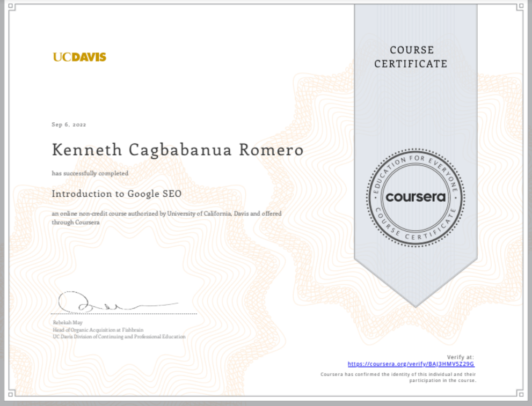
Task: Click the 'Rebekah May' signer name
Action: (x=68, y=322)
